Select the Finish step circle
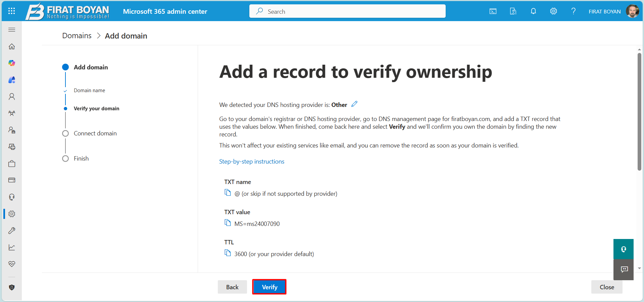This screenshot has height=302, width=644. click(65, 158)
